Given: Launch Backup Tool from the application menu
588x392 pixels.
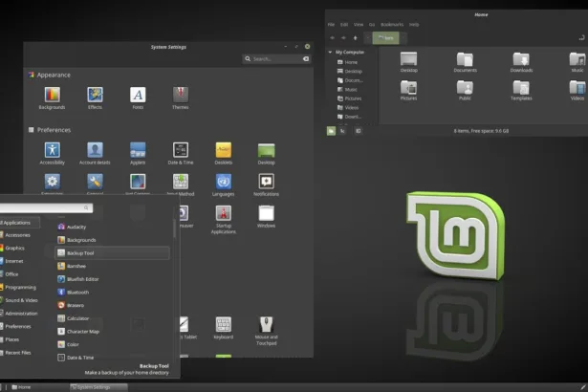Looking at the screenshot, I should coord(113,253).
